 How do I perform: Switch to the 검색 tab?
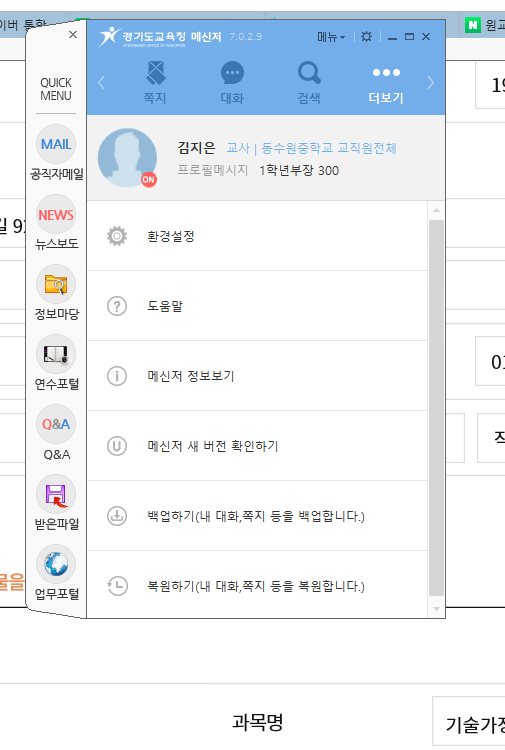pos(309,83)
